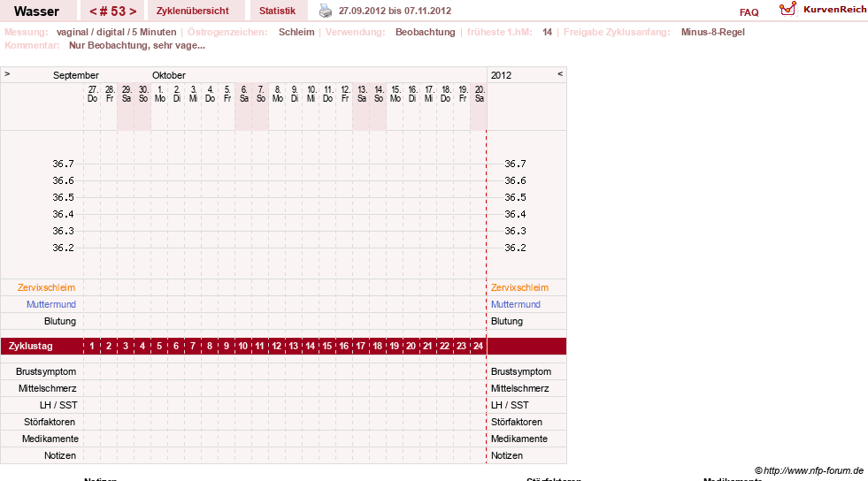Select the left Blutung row label

[60, 321]
